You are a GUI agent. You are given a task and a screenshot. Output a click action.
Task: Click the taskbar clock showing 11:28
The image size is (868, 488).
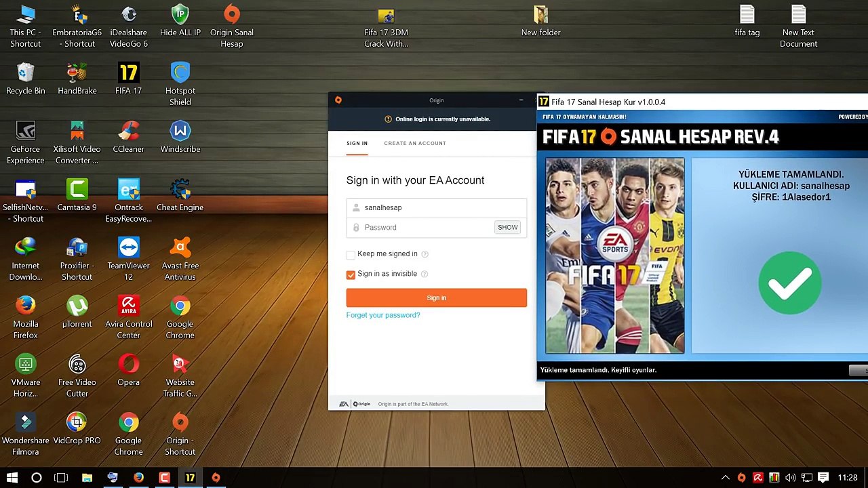(848, 478)
